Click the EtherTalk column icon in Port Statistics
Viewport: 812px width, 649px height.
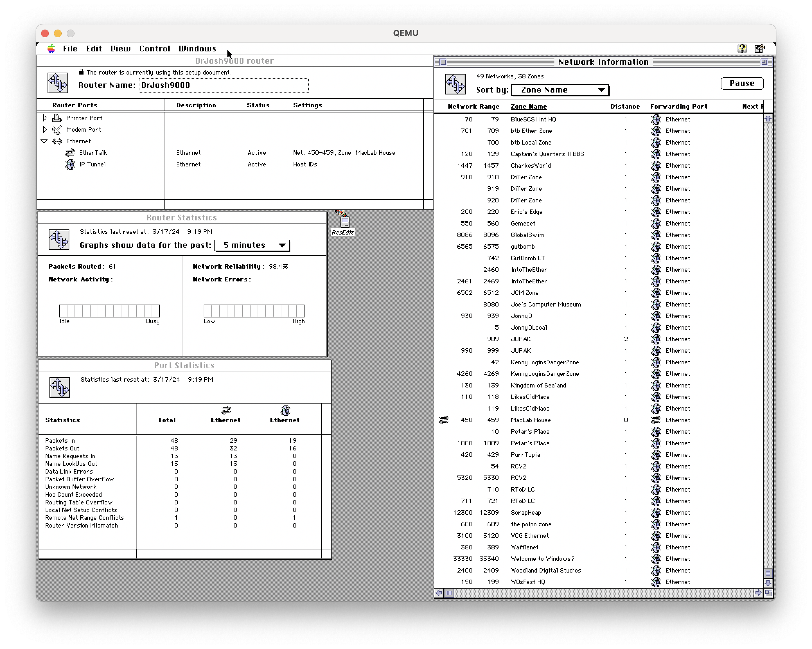226,410
